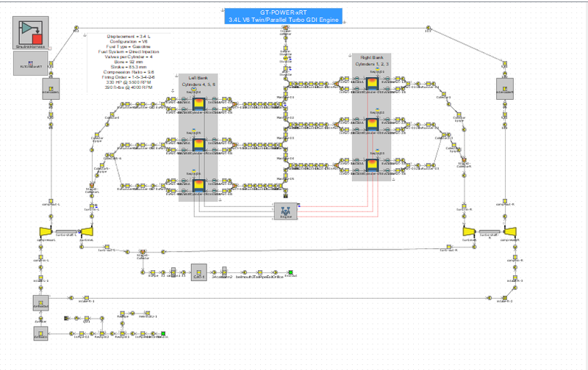Click the injector above top Left Bank cylinder
588x370 pixels.
tap(194, 89)
